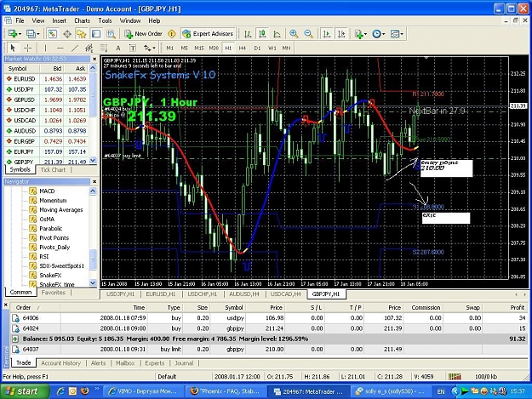Open the Tools menu
The image size is (532, 399).
[105, 20]
